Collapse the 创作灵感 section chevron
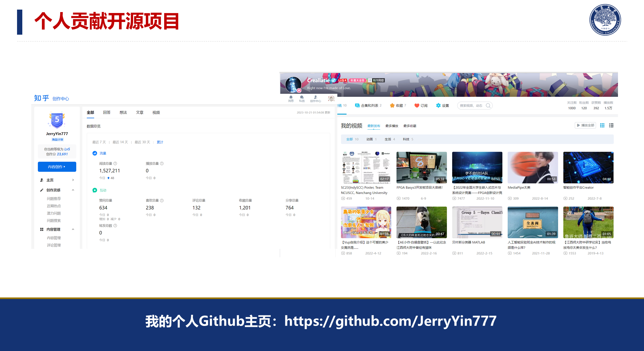Image resolution: width=644 pixels, height=351 pixels. point(73,190)
